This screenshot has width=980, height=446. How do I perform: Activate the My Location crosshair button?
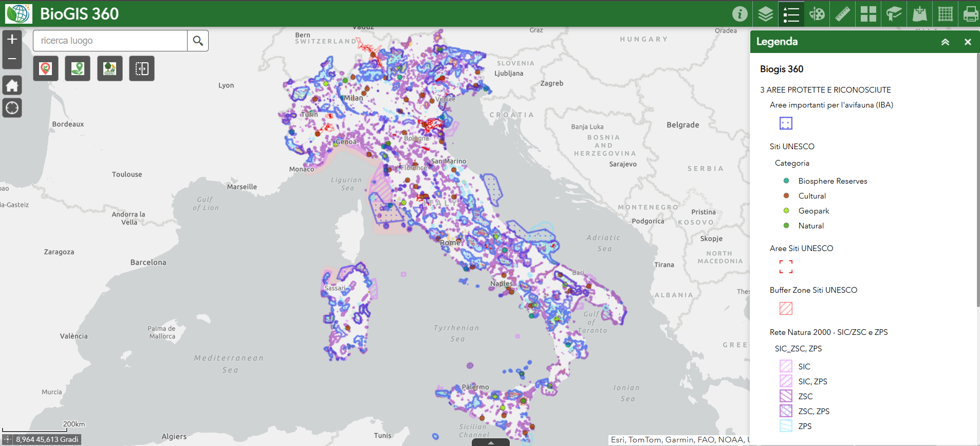[12, 108]
